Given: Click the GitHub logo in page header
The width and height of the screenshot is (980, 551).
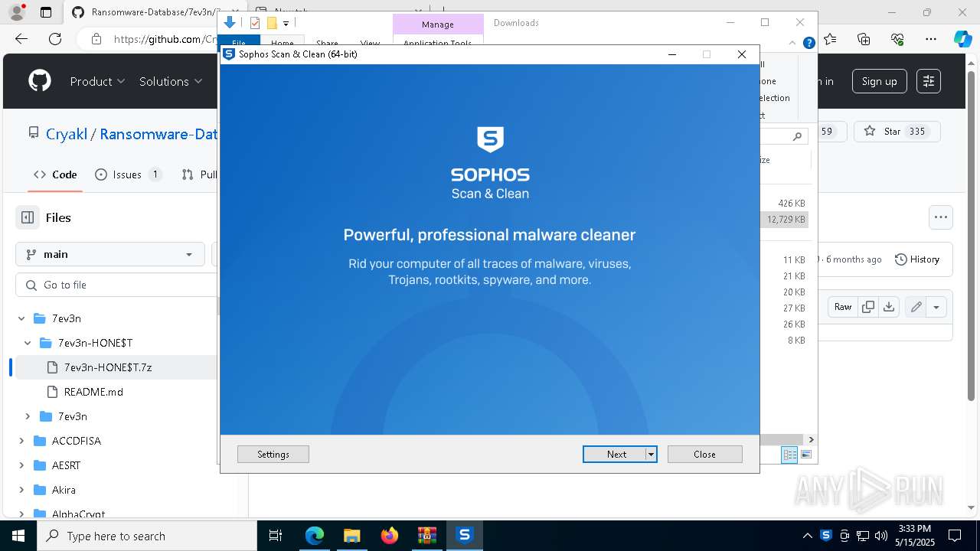Looking at the screenshot, I should (40, 81).
